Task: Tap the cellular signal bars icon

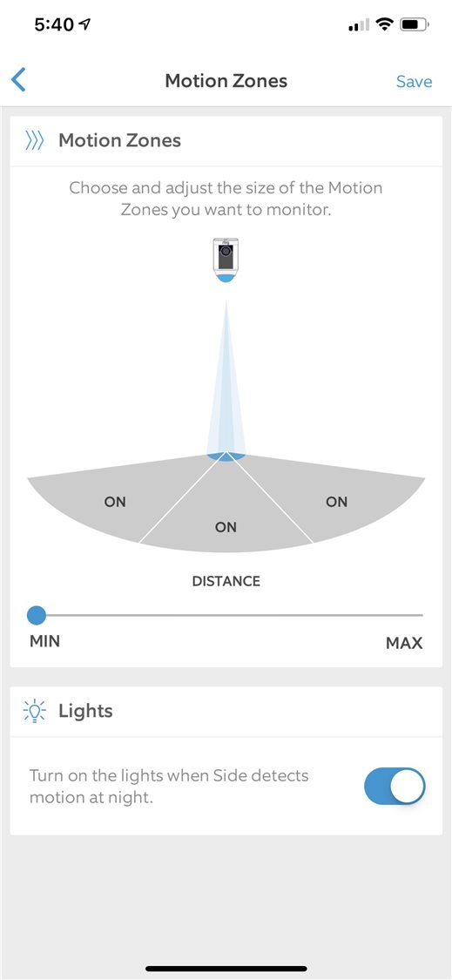Action: (360, 25)
